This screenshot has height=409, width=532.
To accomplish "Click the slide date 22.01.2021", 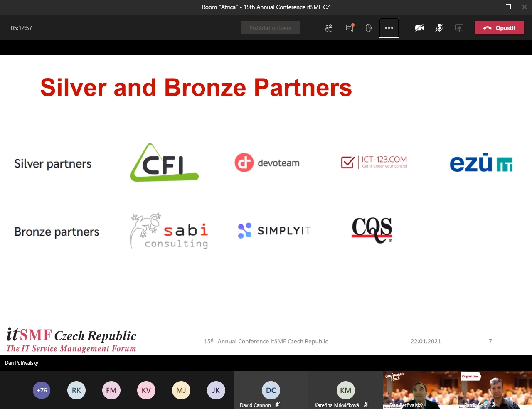I will (x=426, y=341).
